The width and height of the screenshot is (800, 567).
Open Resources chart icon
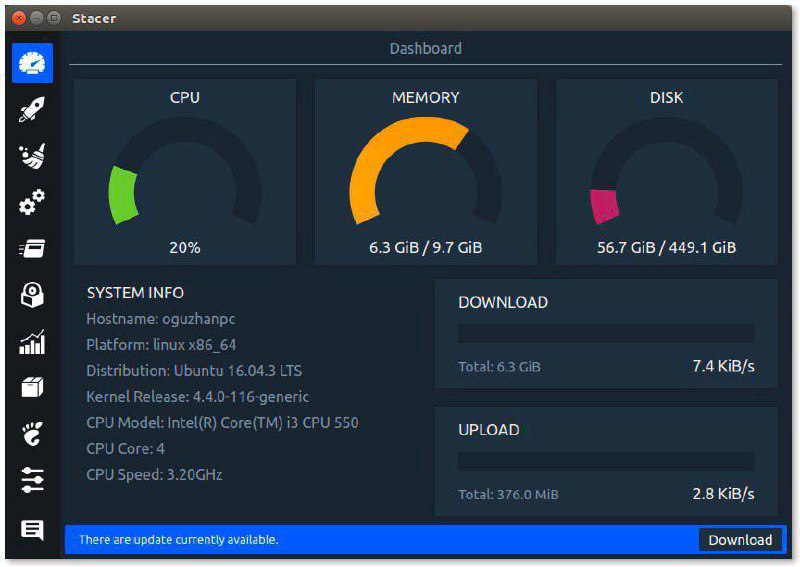pos(32,341)
